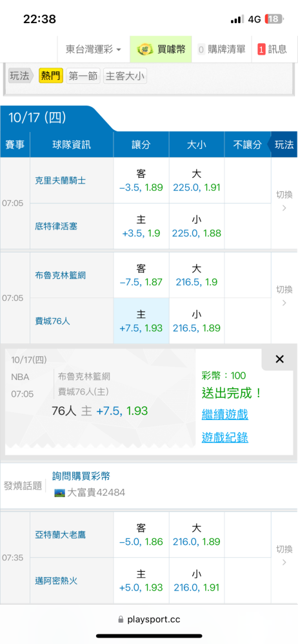Pick 大 216.5, 1.9 over for Nets game
The width and height of the screenshot is (298, 644).
[197, 275]
